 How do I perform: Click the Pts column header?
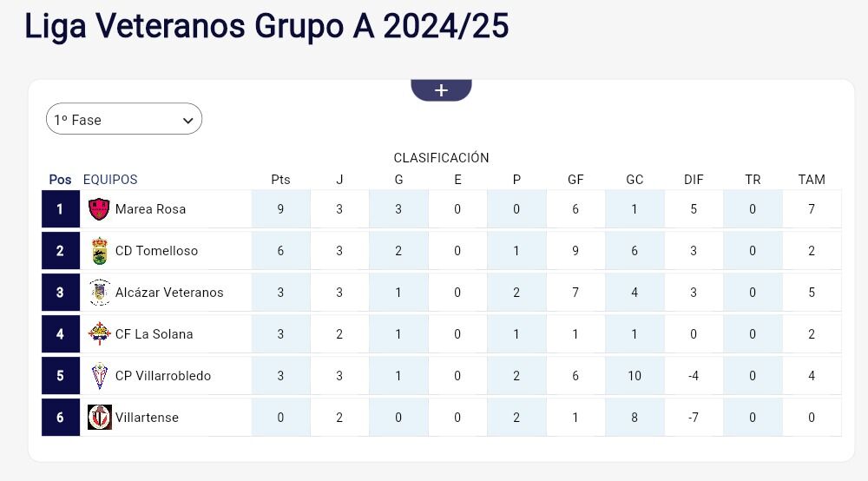tap(280, 180)
